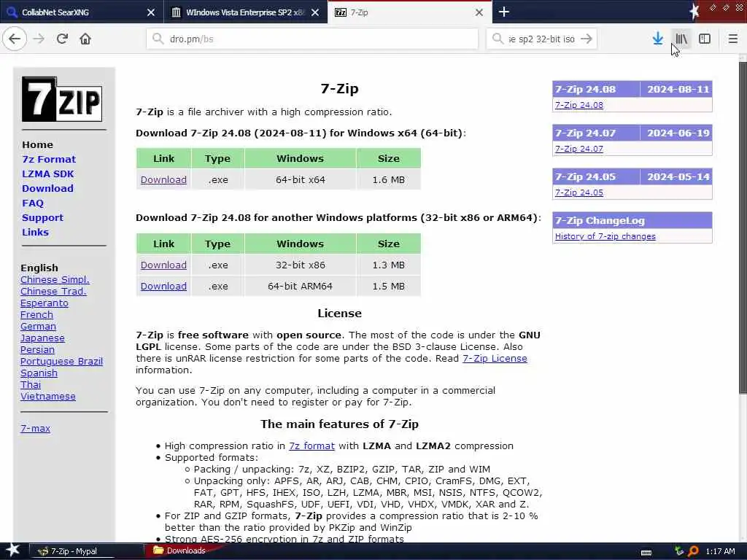Image resolution: width=747 pixels, height=560 pixels.
Task: Switch language to Esperanto
Action: point(44,303)
